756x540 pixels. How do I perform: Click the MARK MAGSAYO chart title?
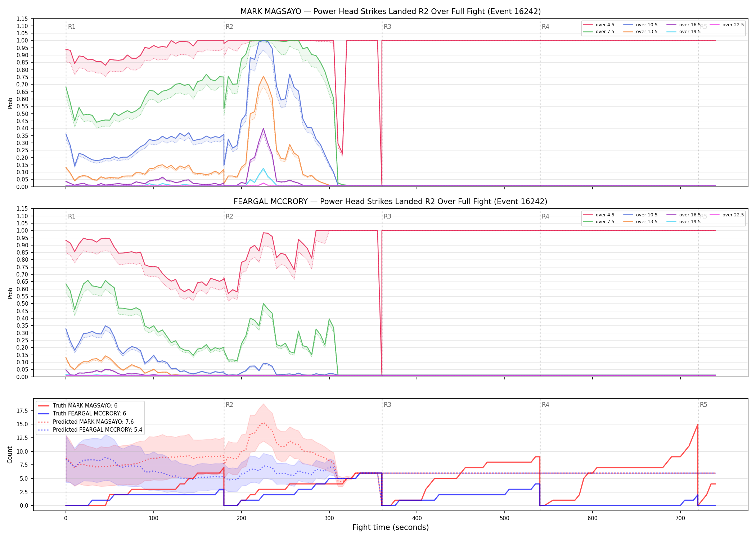coord(391,12)
